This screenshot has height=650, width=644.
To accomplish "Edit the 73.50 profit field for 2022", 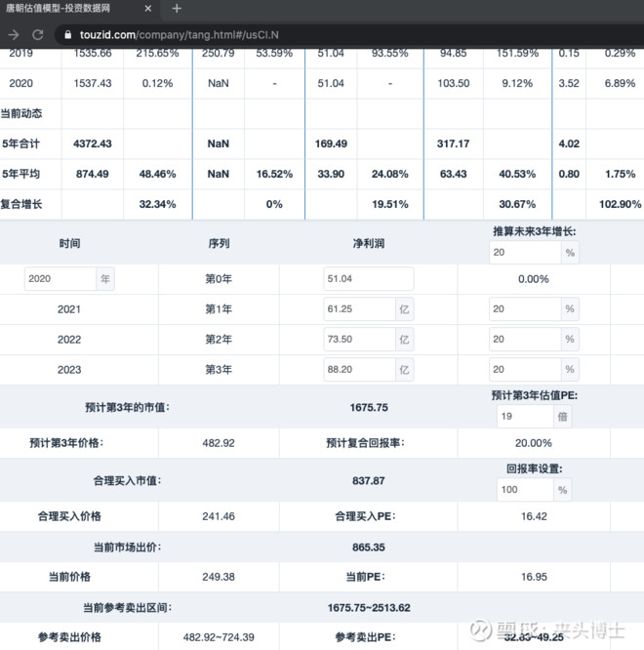I will pyautogui.click(x=359, y=339).
